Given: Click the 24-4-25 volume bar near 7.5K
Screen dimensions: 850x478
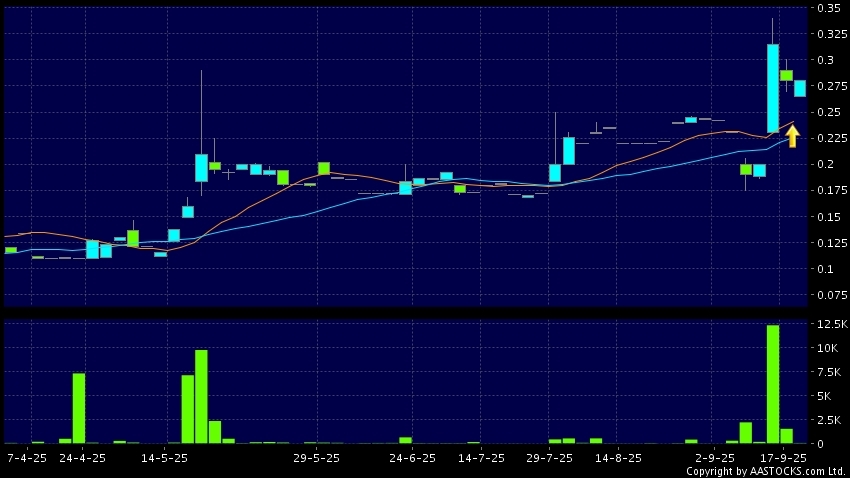Looking at the screenshot, I should click(x=79, y=408).
